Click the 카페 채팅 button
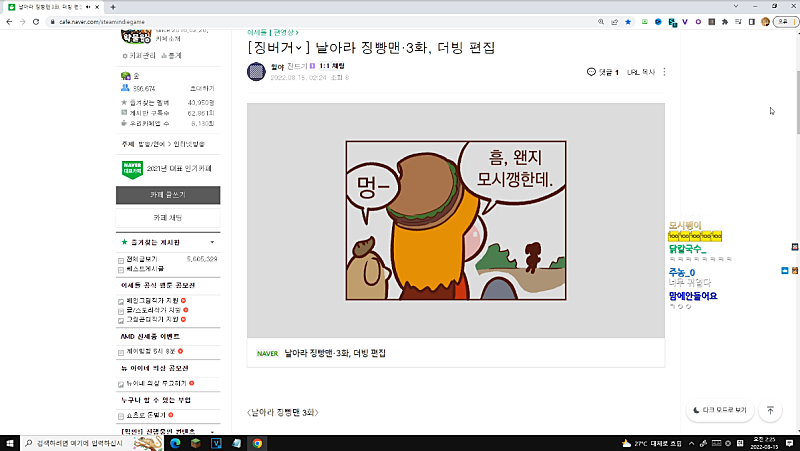The width and height of the screenshot is (800, 451). pyautogui.click(x=168, y=218)
